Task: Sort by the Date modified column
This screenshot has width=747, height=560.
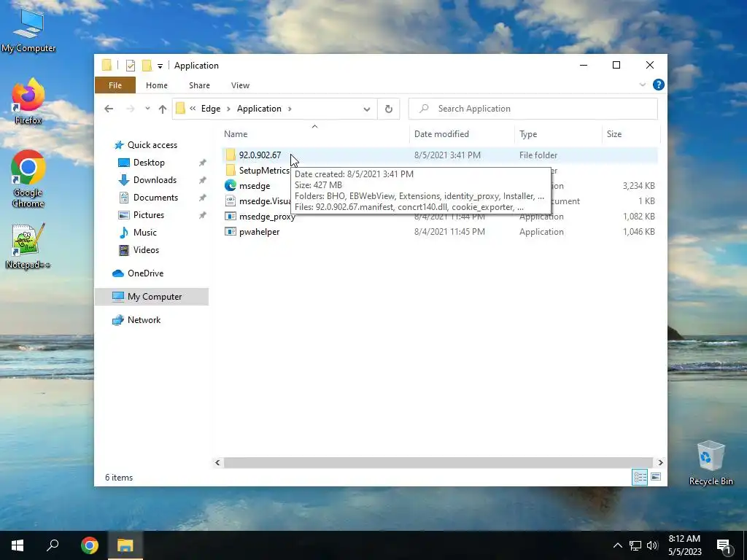Action: coord(462,134)
